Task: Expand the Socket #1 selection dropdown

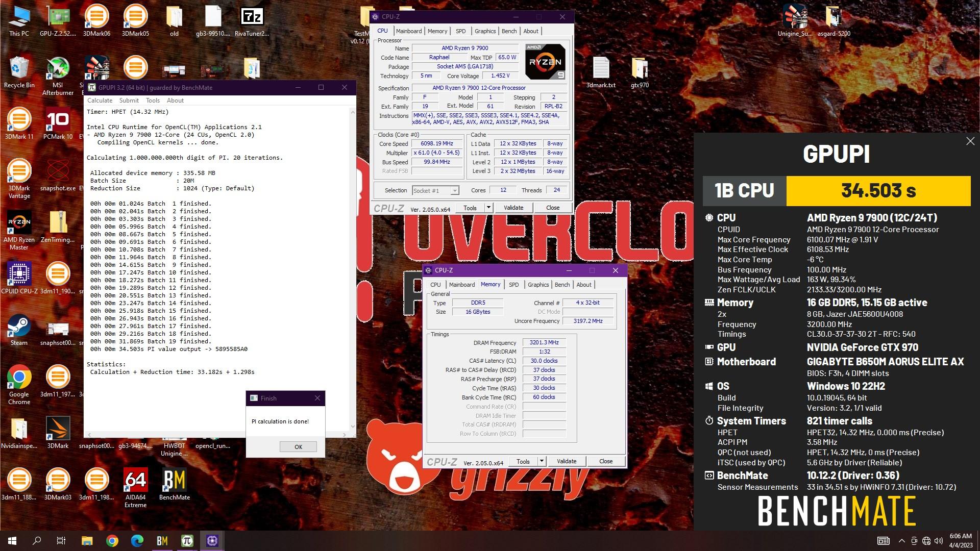Action: tap(454, 191)
